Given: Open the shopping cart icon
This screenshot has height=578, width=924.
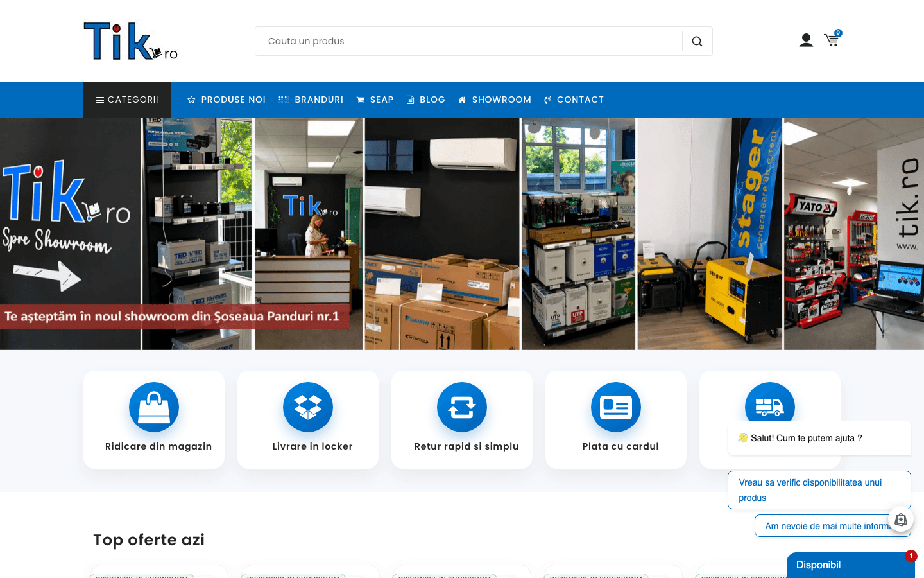Looking at the screenshot, I should (x=832, y=39).
